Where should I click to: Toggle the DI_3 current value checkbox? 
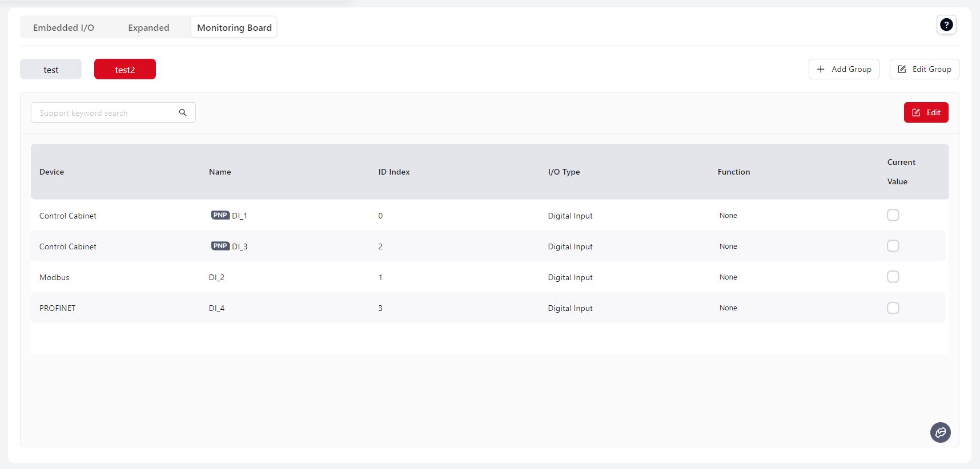tap(893, 246)
